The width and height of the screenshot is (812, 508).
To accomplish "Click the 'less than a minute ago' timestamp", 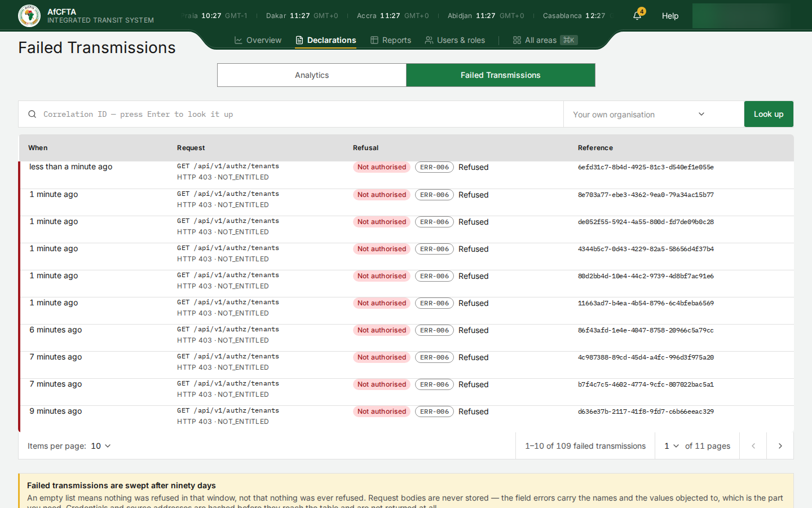I will 70,167.
